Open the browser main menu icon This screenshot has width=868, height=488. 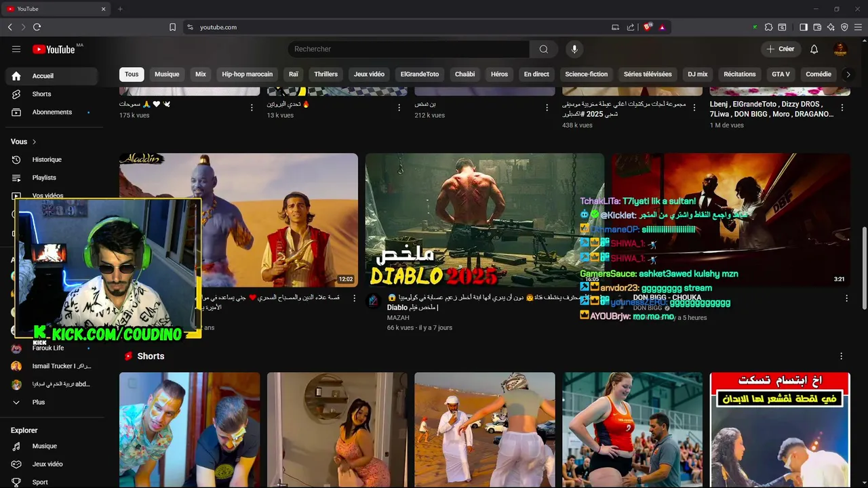click(859, 27)
